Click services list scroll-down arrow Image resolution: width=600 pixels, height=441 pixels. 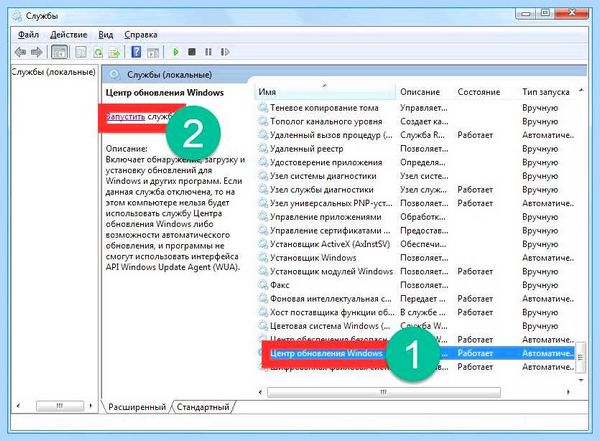581,380
